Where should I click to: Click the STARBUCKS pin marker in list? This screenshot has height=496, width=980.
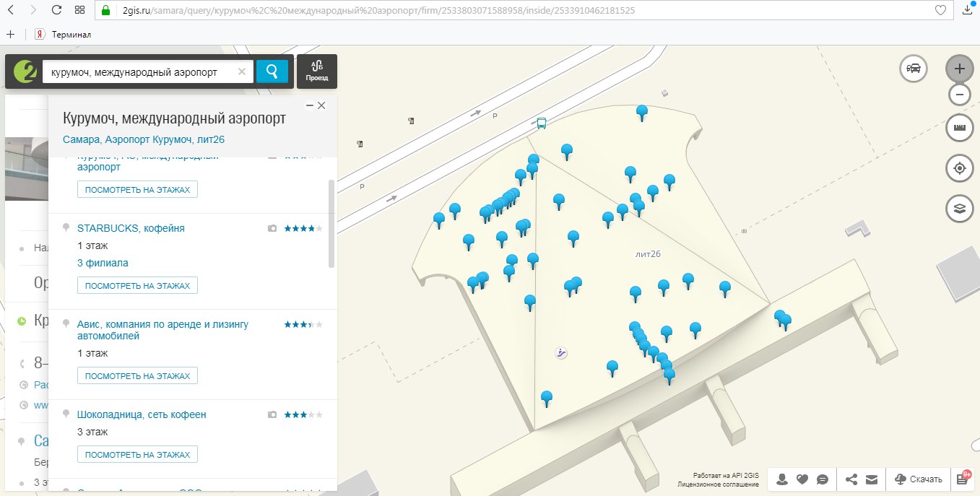tap(66, 228)
